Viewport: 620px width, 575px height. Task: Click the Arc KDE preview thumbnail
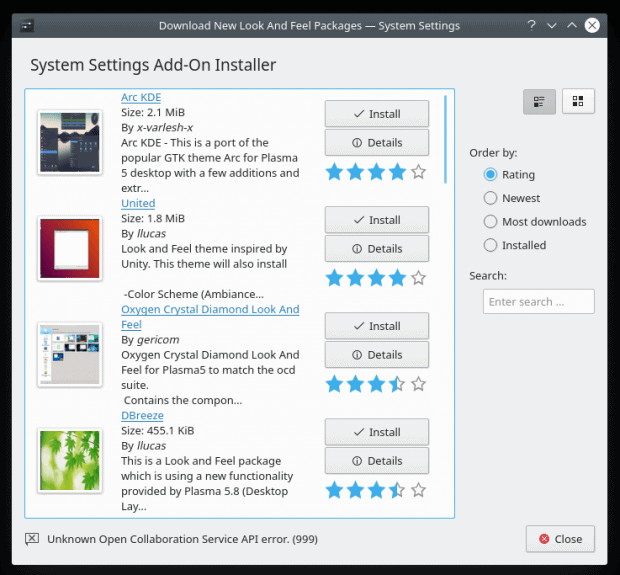click(70, 142)
